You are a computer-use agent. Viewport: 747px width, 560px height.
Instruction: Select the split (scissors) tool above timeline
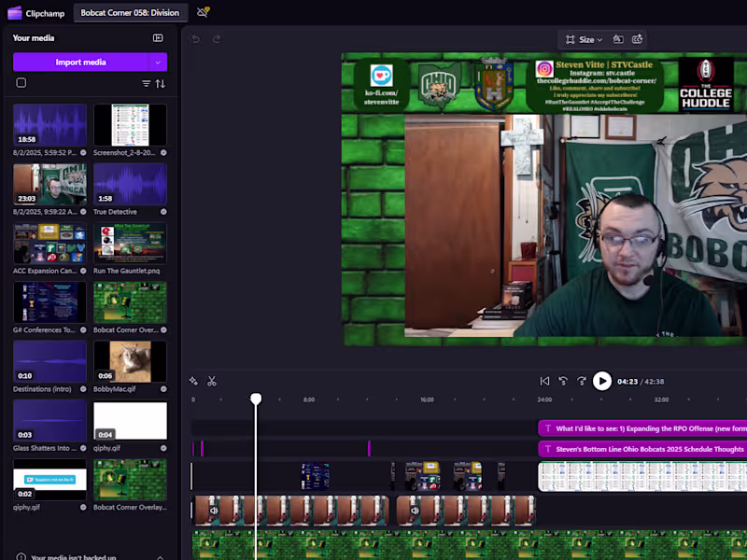click(x=212, y=381)
